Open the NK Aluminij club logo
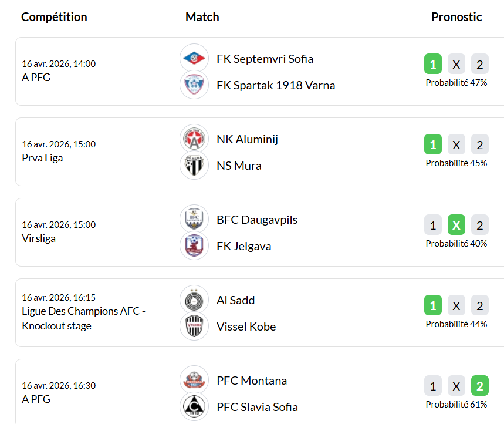 coord(194,139)
